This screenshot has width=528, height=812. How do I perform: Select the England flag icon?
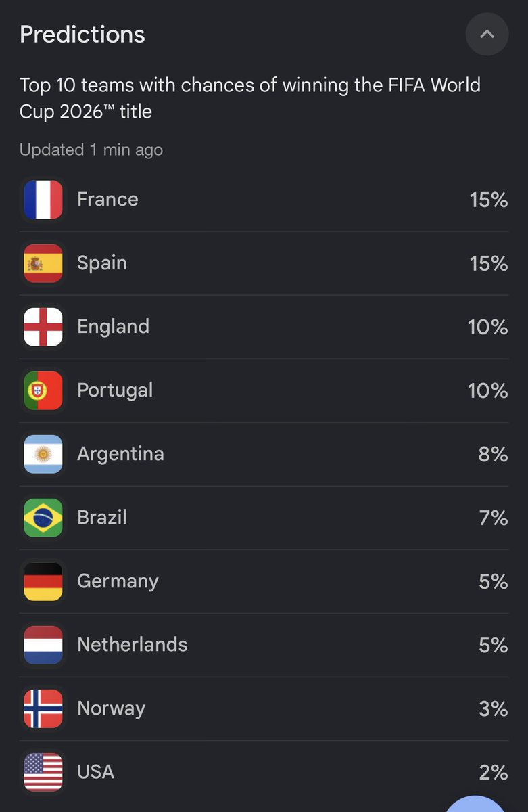click(43, 327)
